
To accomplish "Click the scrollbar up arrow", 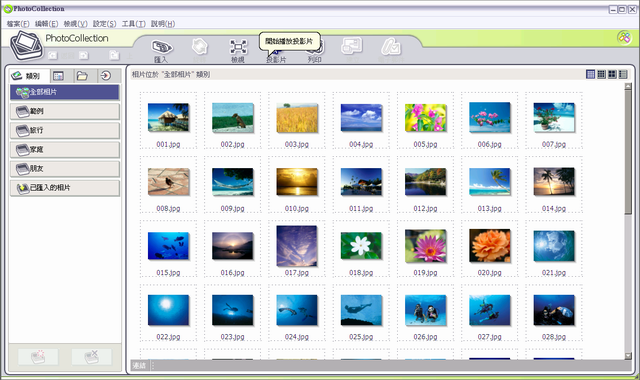I will [628, 86].
